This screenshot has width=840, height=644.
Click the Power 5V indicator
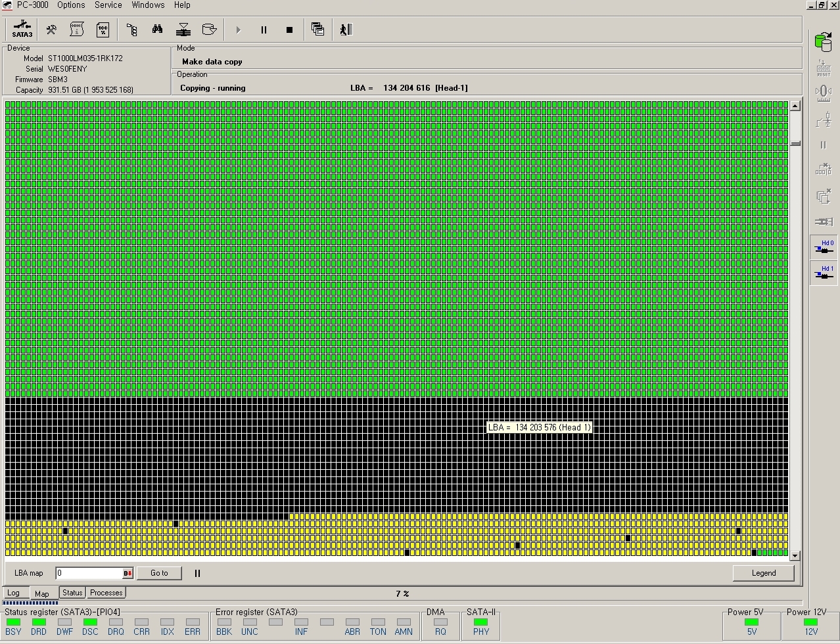point(751,622)
